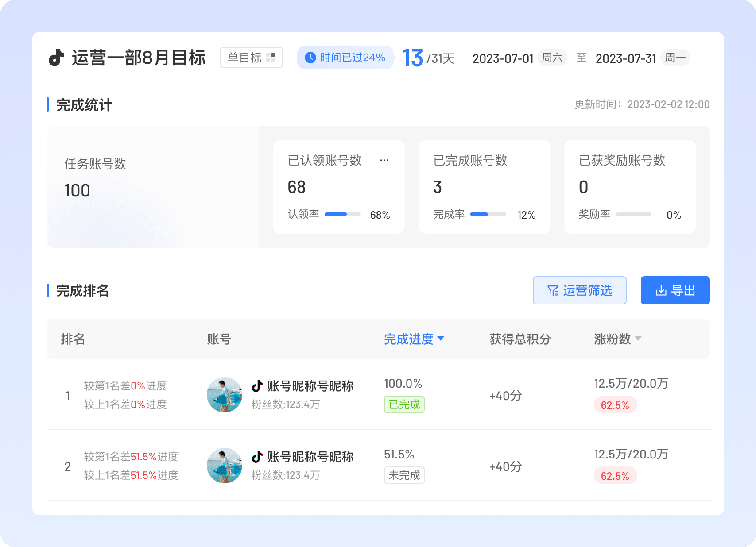Click the 13/31天 day counter
This screenshot has width=756, height=547.
coord(429,58)
